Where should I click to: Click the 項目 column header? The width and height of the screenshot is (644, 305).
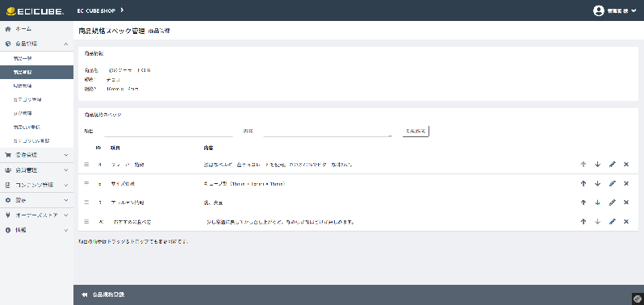coord(115,148)
